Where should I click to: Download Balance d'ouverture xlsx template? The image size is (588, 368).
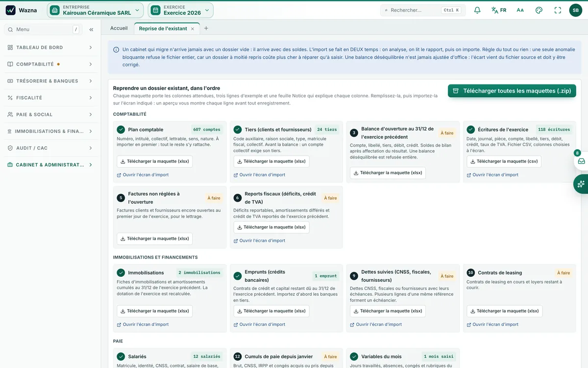pyautogui.click(x=388, y=173)
